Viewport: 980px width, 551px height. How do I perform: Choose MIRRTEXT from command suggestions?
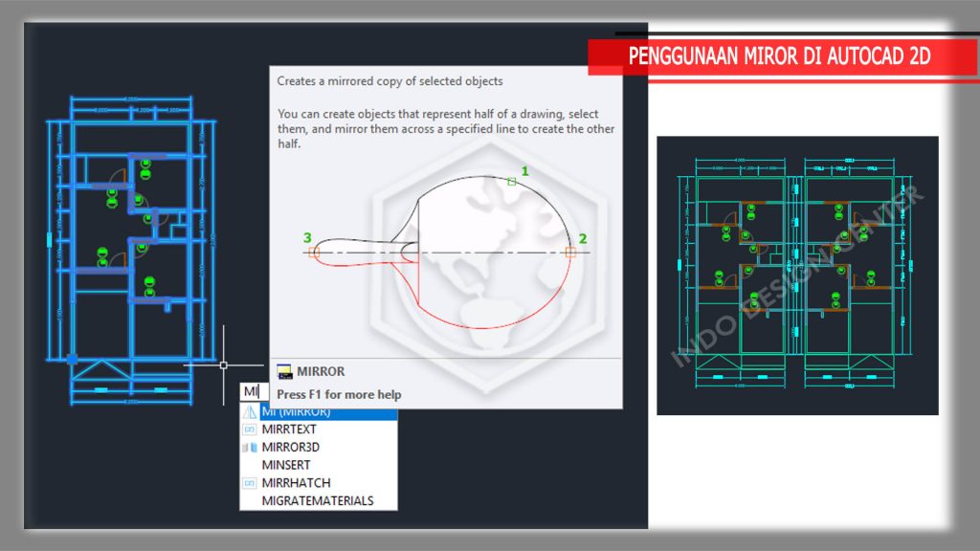[x=319, y=430]
